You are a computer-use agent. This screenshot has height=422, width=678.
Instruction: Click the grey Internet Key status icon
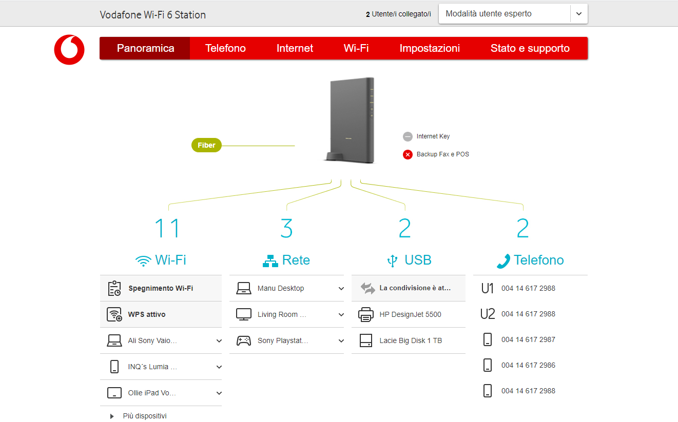(407, 137)
